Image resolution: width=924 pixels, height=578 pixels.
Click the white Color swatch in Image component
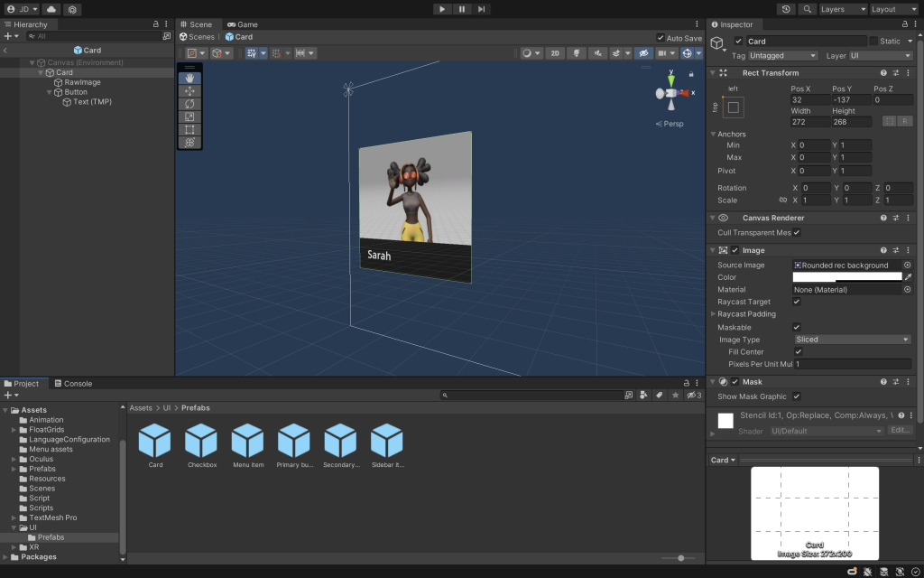[846, 277]
